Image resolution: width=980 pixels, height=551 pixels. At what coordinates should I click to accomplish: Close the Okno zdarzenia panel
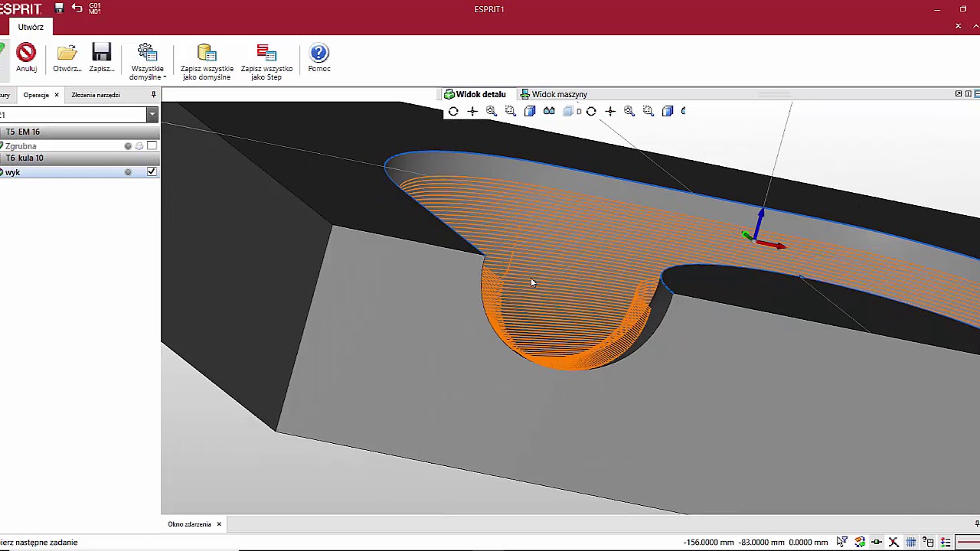tap(219, 524)
